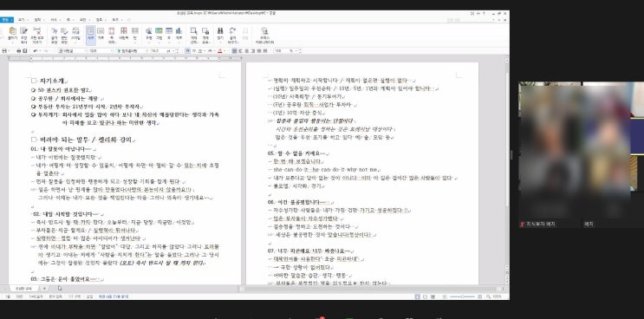Open the font size dropdown
The width and height of the screenshot is (644, 319).
click(x=163, y=51)
